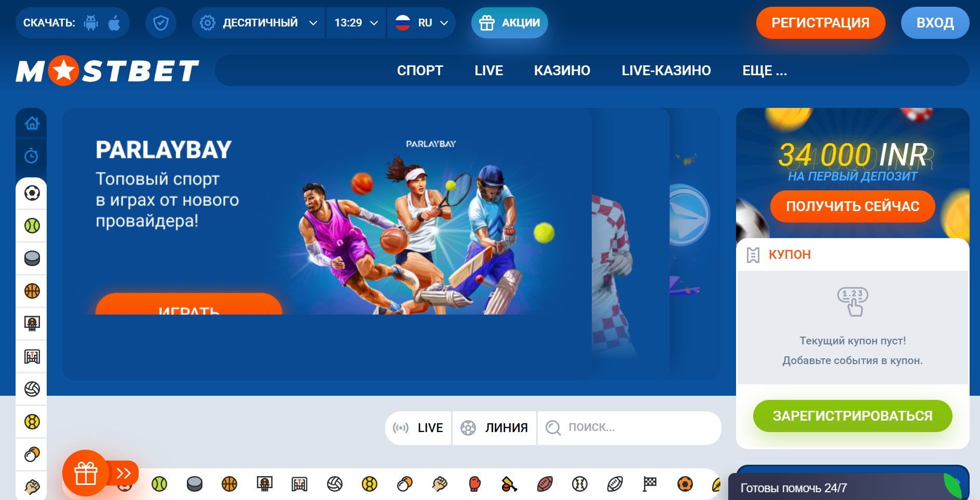Focus the ПОИСК... search field

tap(629, 428)
